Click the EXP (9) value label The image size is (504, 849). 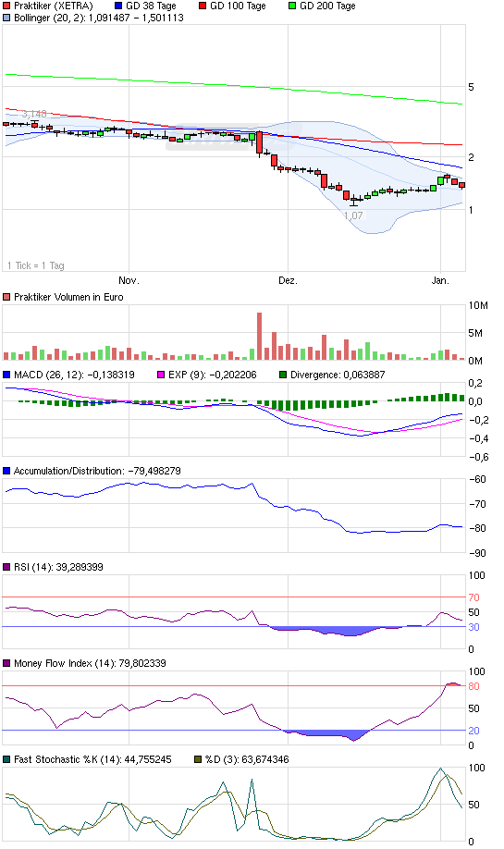[x=212, y=375]
